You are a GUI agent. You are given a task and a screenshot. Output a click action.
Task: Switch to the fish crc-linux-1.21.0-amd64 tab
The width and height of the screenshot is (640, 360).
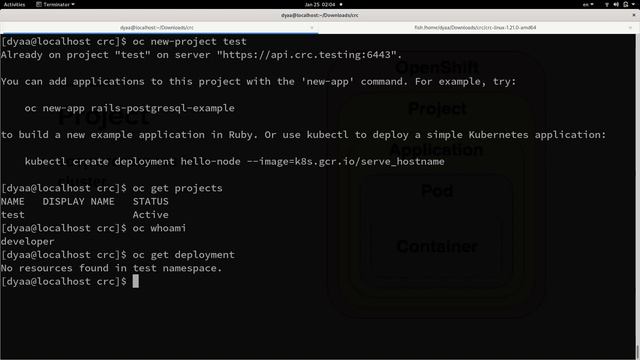click(475, 28)
